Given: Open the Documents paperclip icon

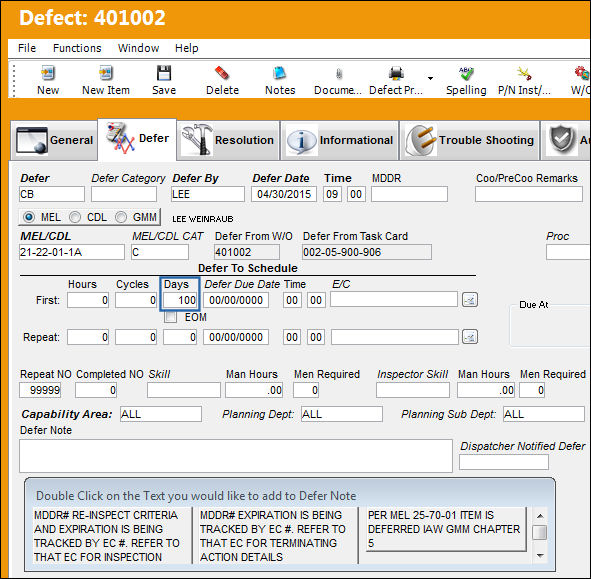Looking at the screenshot, I should 339,74.
